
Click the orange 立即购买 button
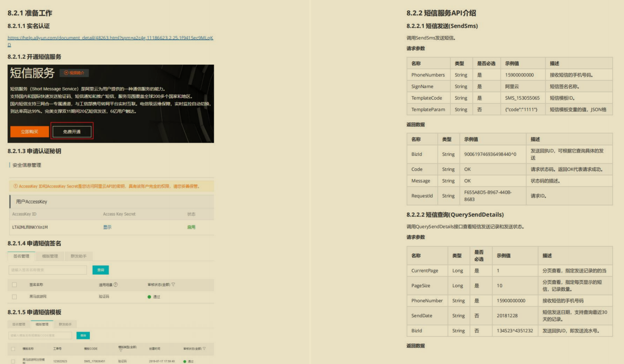coord(29,131)
